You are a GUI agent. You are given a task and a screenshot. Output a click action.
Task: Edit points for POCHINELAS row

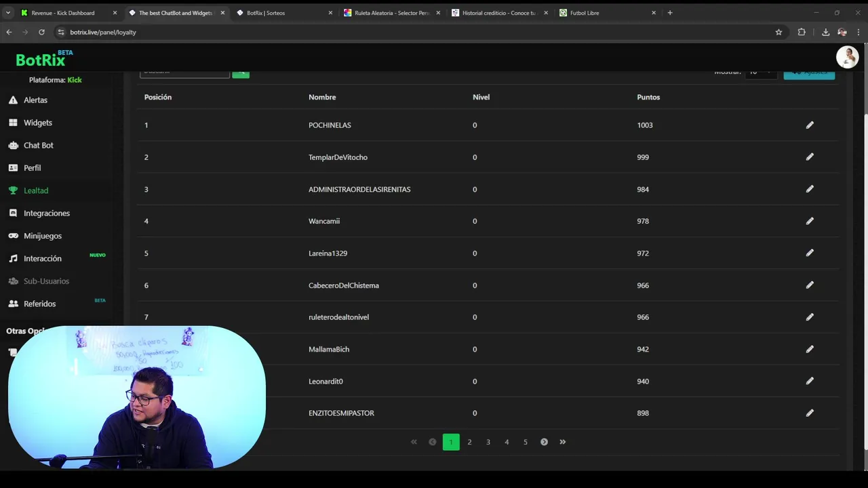point(810,125)
